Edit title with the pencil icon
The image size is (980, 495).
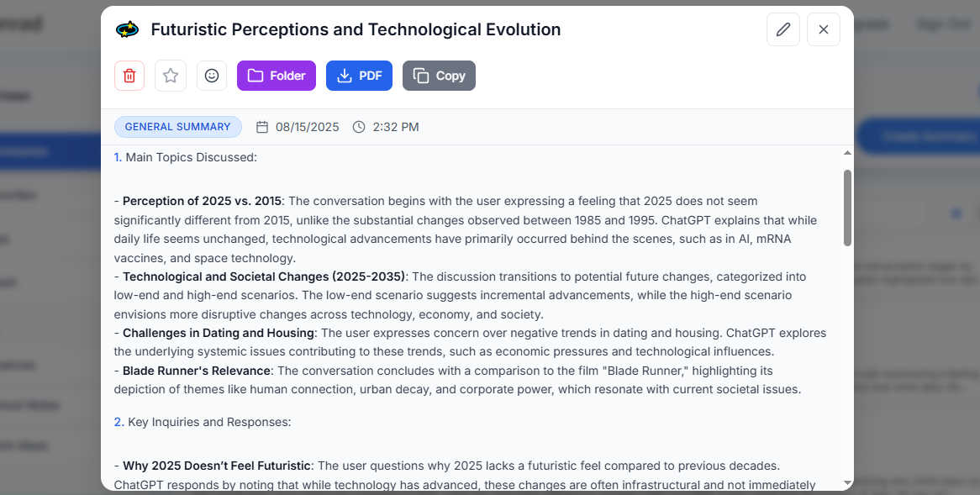click(783, 29)
